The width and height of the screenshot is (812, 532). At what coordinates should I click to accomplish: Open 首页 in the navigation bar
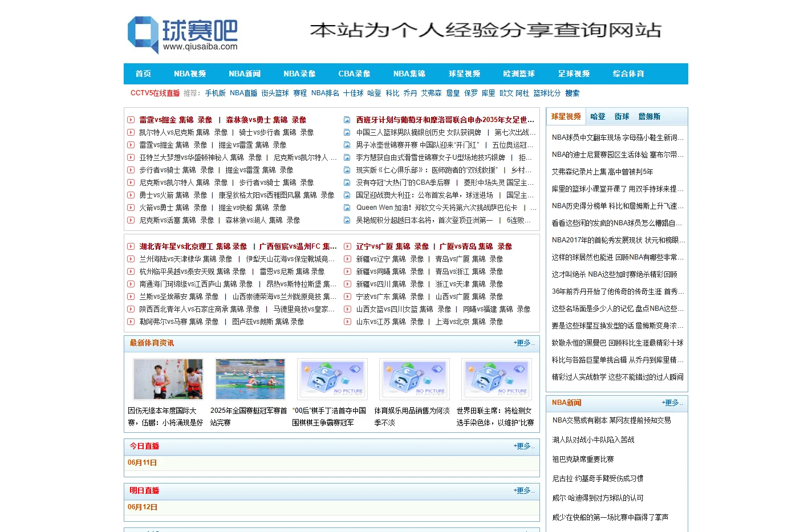tap(143, 74)
